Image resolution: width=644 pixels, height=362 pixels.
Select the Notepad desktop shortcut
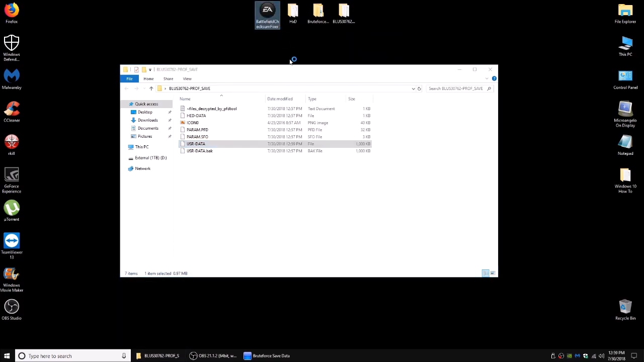pos(625,145)
